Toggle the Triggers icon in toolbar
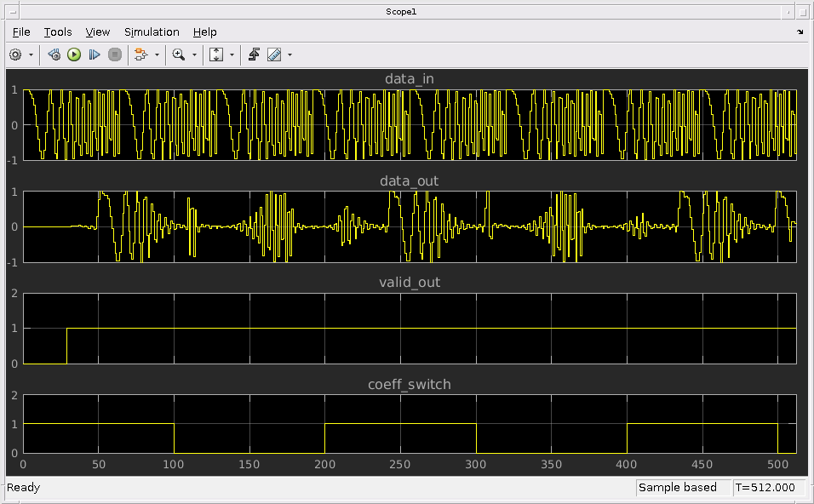Screen dimensions: 814x504 254,54
